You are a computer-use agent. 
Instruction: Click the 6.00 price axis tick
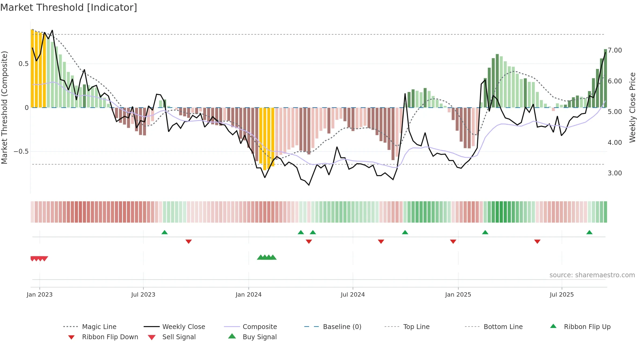[x=615, y=81]
